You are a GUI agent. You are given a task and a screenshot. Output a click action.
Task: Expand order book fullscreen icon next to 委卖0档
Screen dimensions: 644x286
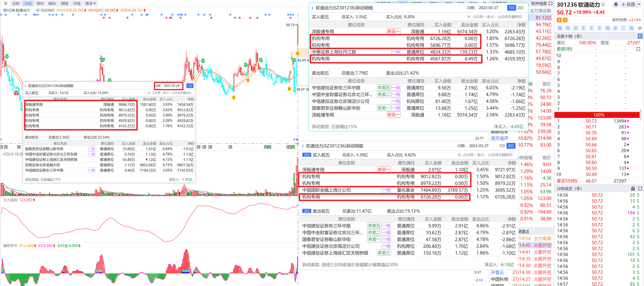pyautogui.click(x=638, y=49)
